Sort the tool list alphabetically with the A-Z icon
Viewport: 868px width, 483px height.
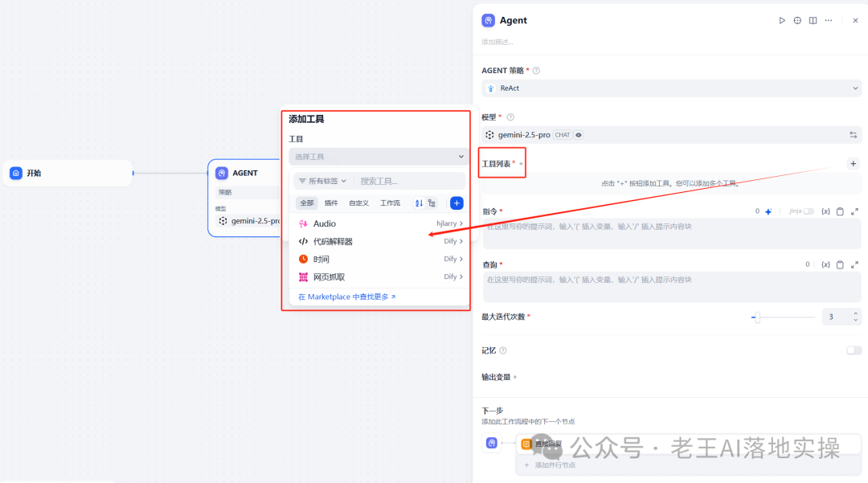[x=419, y=203]
